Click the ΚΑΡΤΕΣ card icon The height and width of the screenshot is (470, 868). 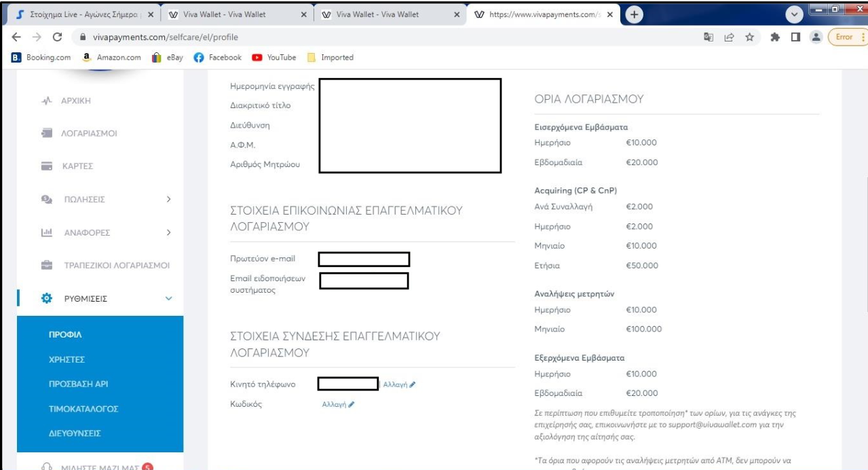46,166
